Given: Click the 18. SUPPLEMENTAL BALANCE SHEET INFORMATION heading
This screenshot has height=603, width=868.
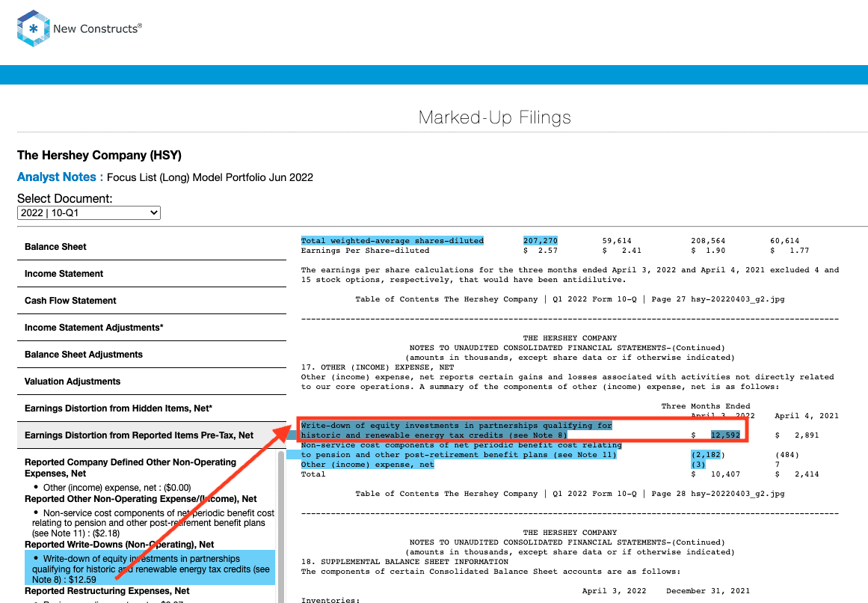Looking at the screenshot, I should pos(404,561).
